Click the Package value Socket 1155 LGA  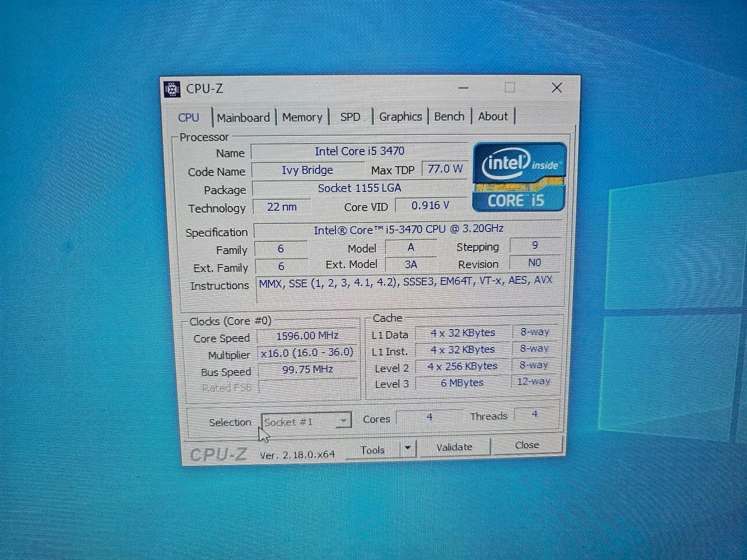tap(359, 188)
